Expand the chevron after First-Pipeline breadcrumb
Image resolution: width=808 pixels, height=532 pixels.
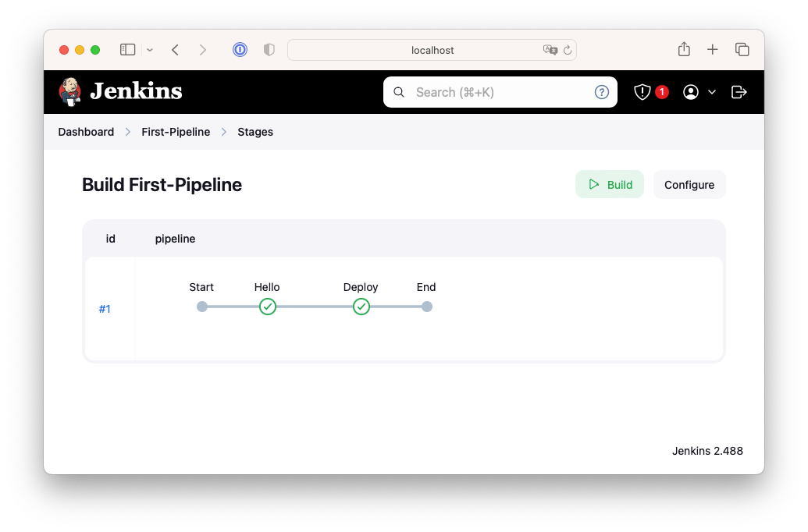(223, 132)
